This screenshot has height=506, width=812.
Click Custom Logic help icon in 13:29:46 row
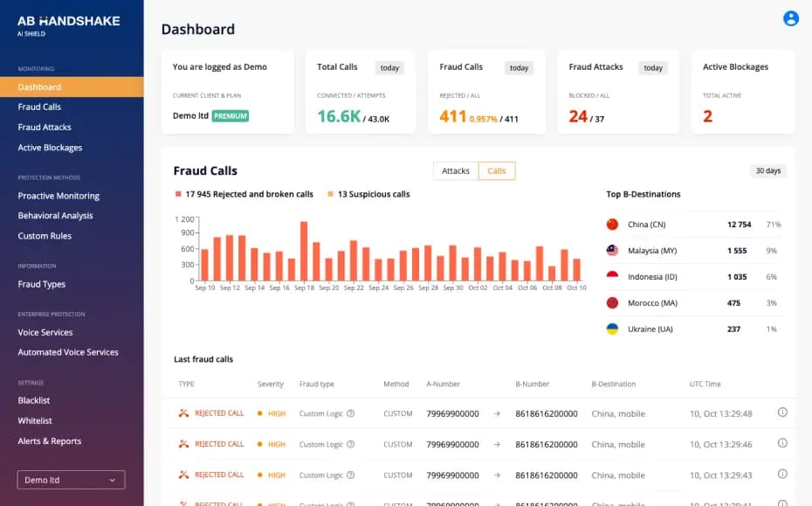click(x=351, y=444)
